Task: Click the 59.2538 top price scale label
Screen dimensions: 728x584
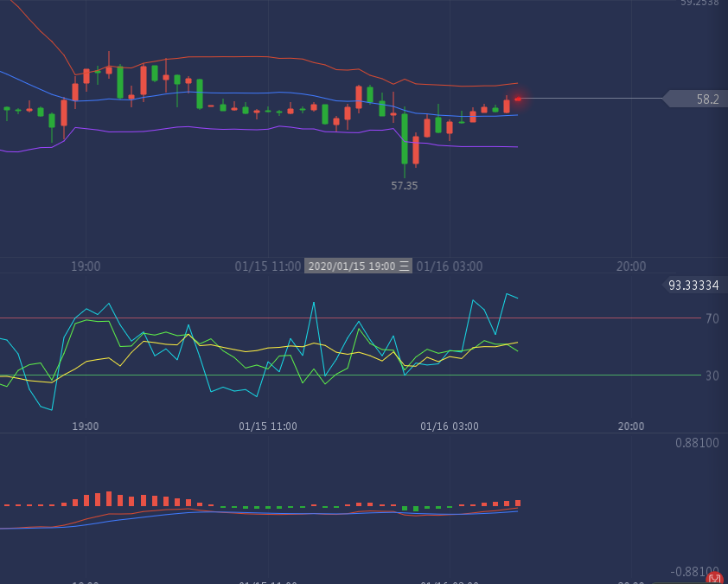Action: (x=699, y=3)
